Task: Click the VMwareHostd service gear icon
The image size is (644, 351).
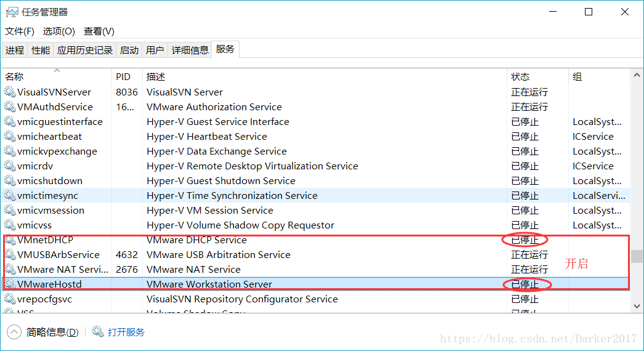Action: pos(10,284)
